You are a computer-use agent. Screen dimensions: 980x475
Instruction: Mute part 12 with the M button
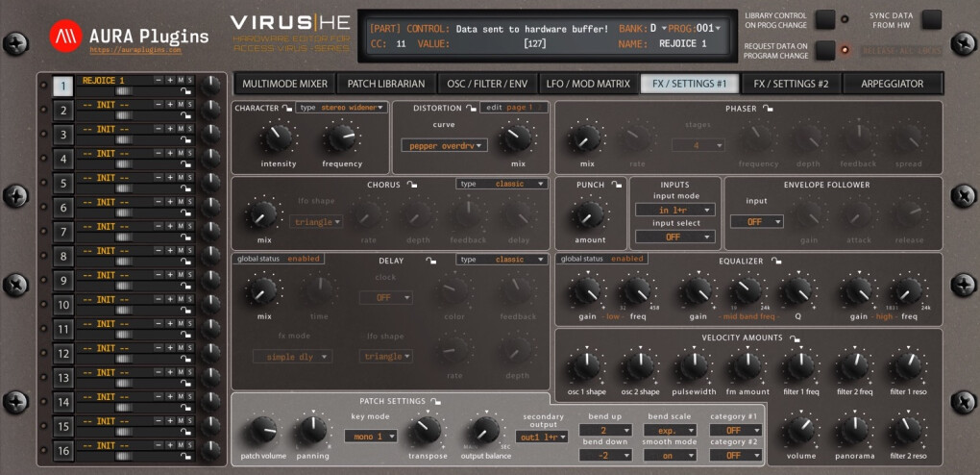point(180,349)
